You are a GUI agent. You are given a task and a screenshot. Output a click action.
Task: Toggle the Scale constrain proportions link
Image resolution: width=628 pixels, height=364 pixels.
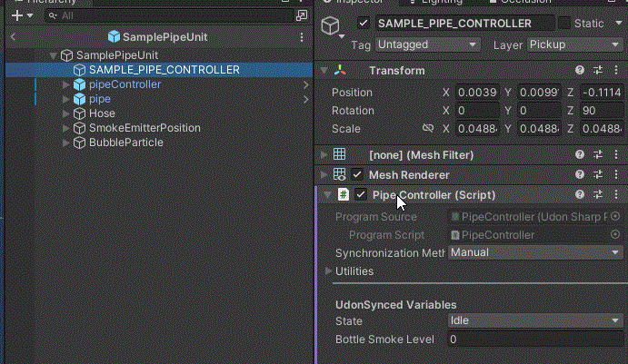tap(428, 128)
